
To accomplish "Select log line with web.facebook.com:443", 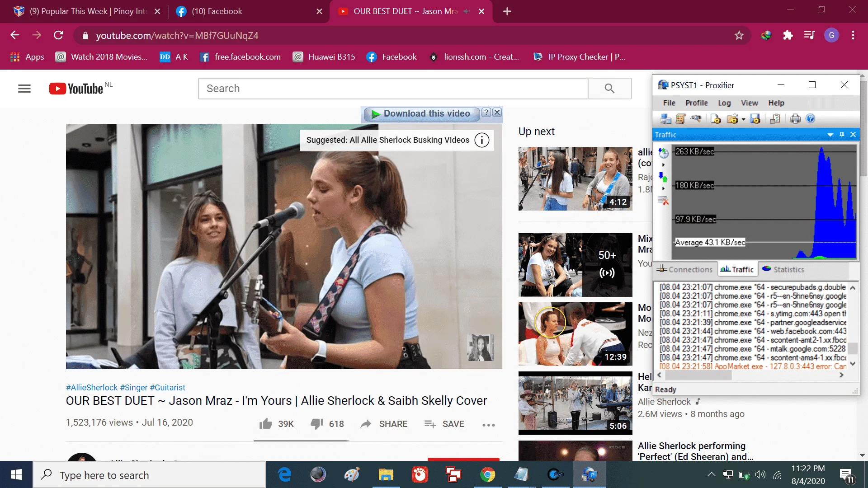I will pyautogui.click(x=752, y=331).
